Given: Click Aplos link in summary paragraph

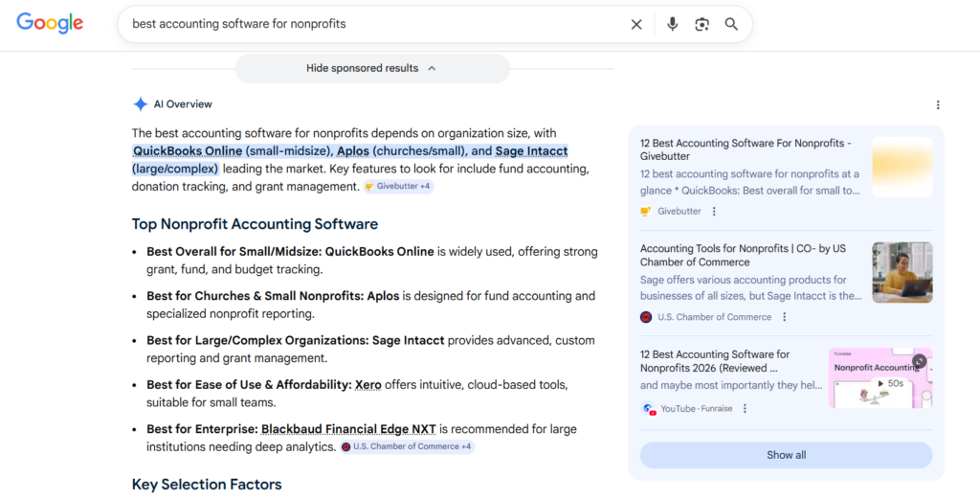Looking at the screenshot, I should tap(353, 150).
